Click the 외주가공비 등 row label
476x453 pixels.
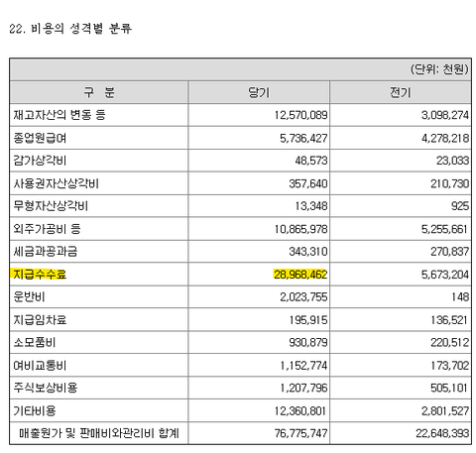47,229
